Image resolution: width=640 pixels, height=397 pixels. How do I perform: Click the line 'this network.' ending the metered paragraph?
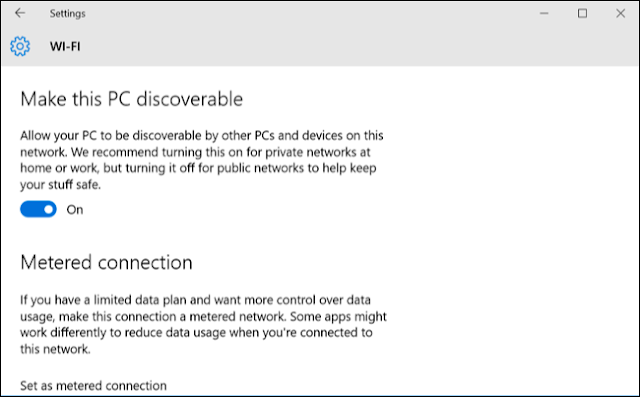(55, 349)
